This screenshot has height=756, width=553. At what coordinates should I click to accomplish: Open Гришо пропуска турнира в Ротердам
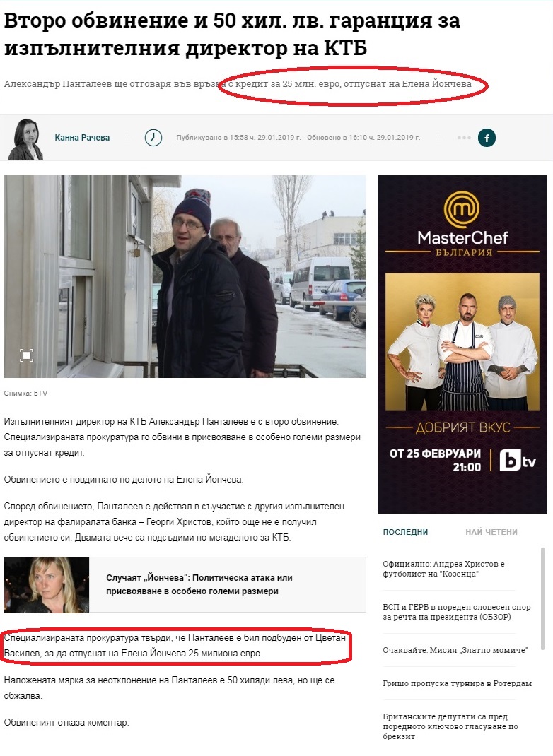[457, 683]
